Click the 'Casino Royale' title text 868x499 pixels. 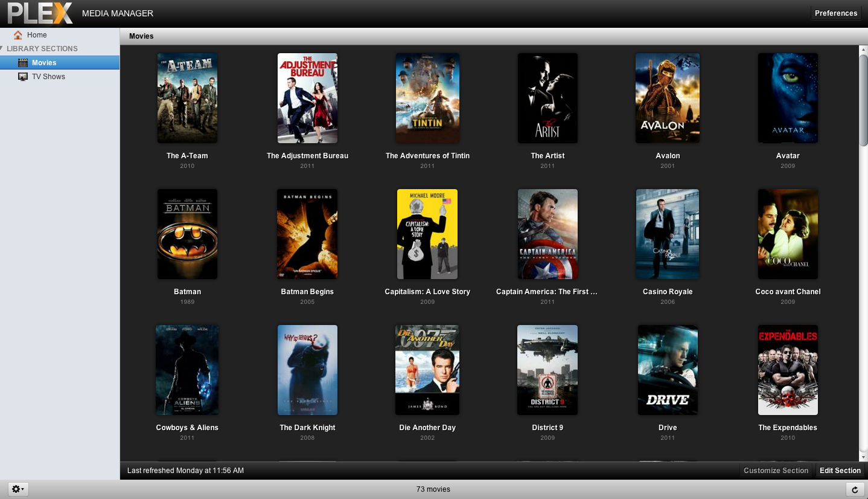point(668,292)
